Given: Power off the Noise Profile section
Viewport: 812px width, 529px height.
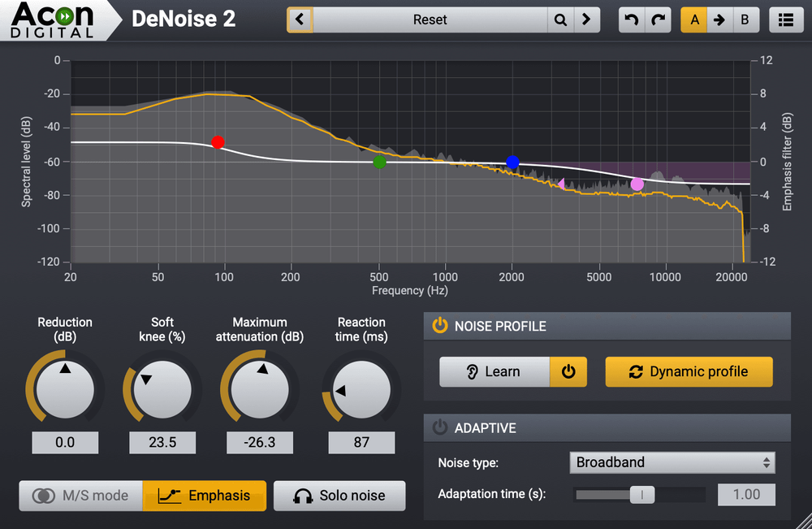Looking at the screenshot, I should click(439, 326).
